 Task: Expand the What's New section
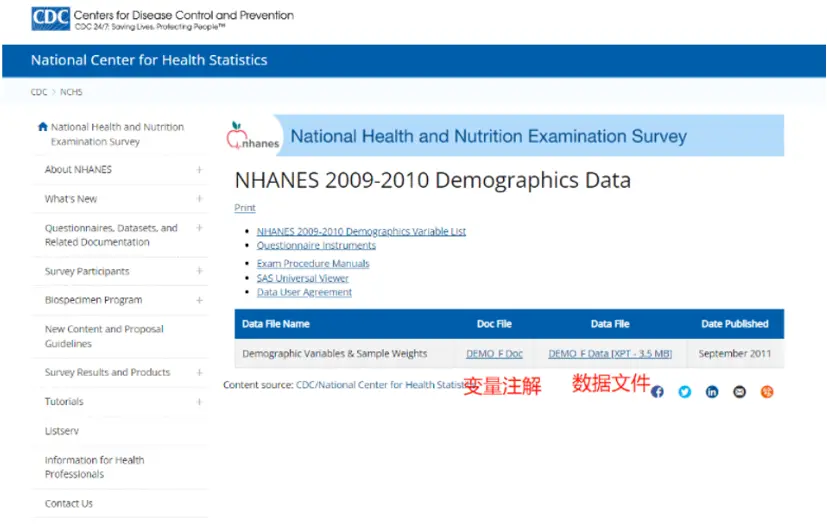coord(199,199)
